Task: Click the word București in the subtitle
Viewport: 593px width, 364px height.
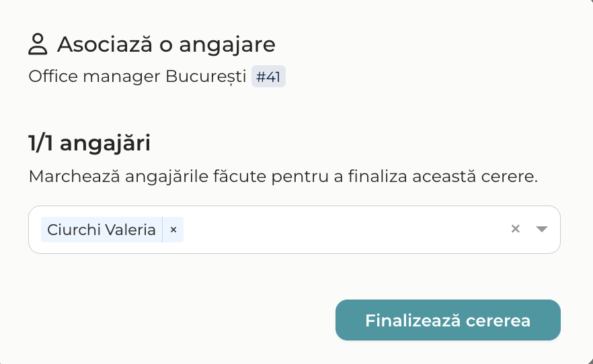Action: [206, 77]
